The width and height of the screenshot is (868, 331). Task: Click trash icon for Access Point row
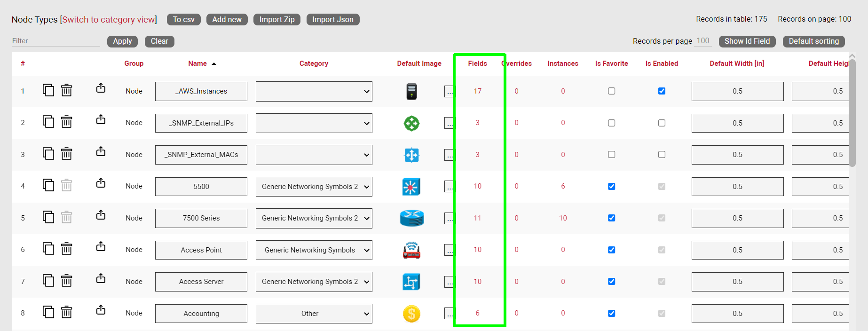[67, 249]
